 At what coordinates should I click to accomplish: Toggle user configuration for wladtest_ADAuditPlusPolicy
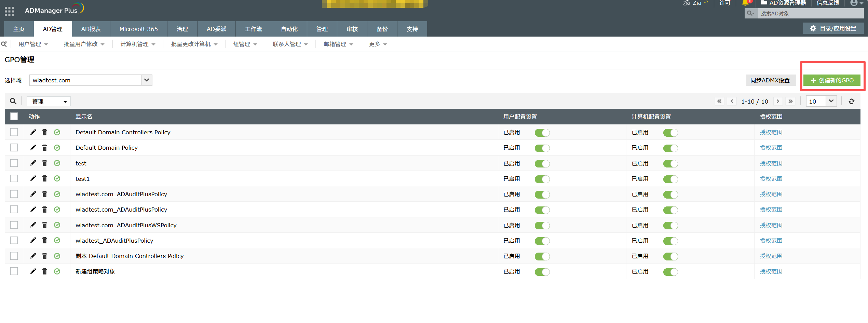(542, 241)
